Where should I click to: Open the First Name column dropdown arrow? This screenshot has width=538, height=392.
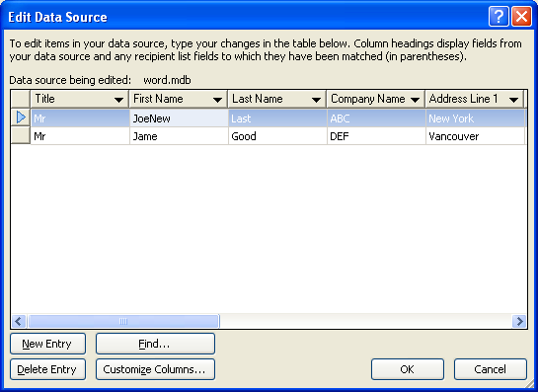coord(217,100)
